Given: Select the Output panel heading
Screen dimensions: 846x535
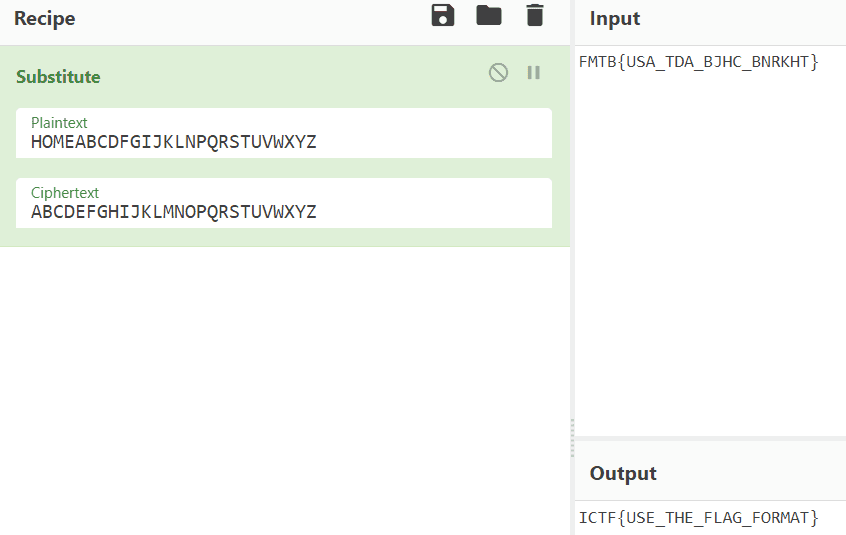Looking at the screenshot, I should pos(622,473).
